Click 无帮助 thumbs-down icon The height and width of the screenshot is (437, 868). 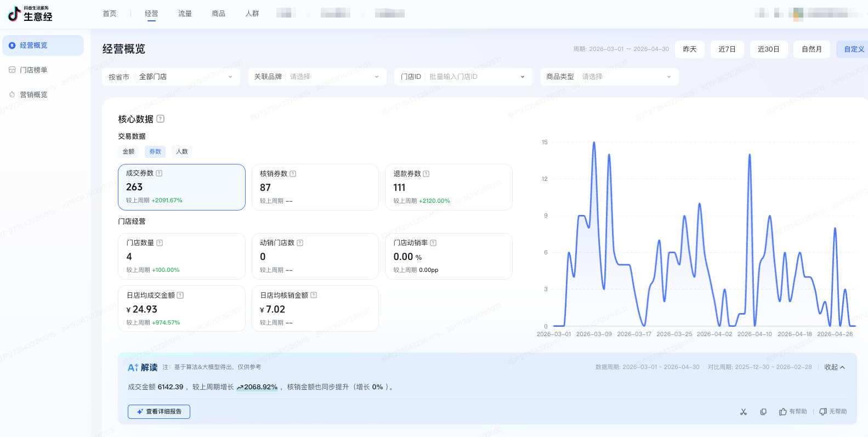point(823,412)
